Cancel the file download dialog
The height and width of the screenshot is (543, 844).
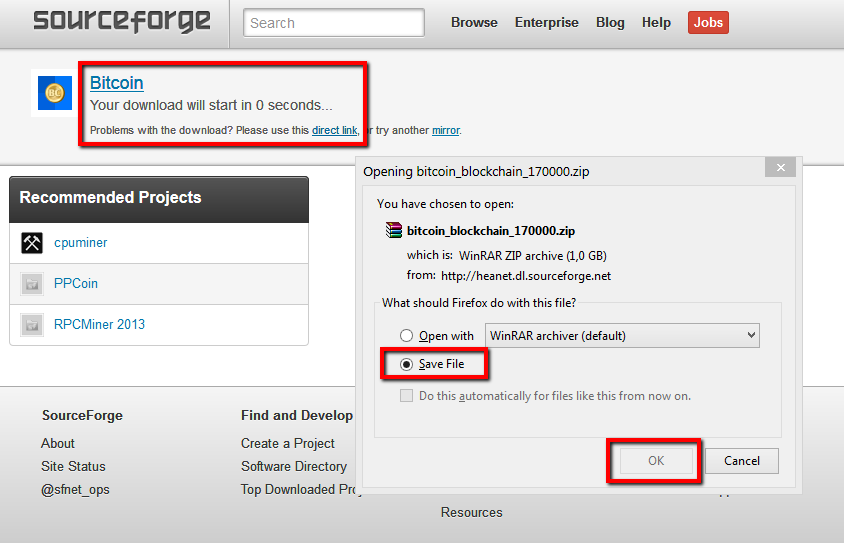tap(741, 461)
